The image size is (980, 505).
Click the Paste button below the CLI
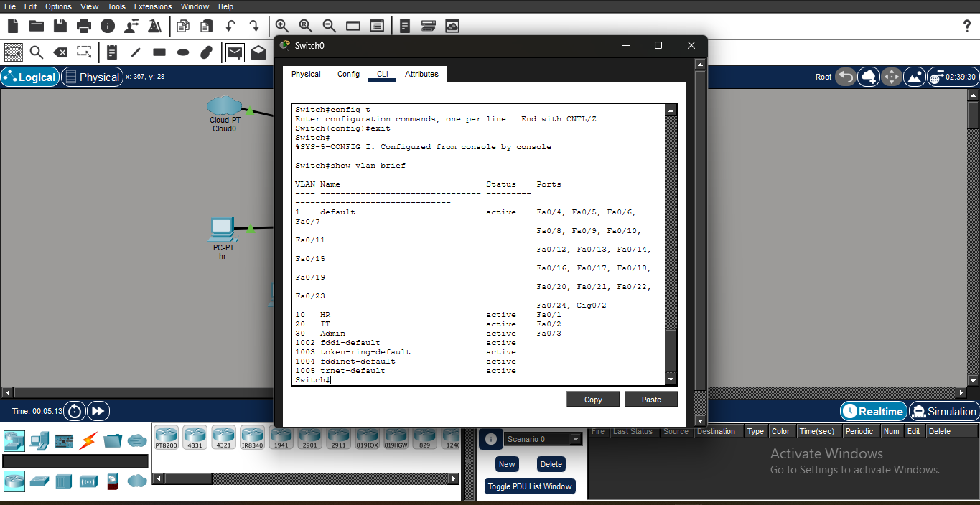pyautogui.click(x=651, y=400)
